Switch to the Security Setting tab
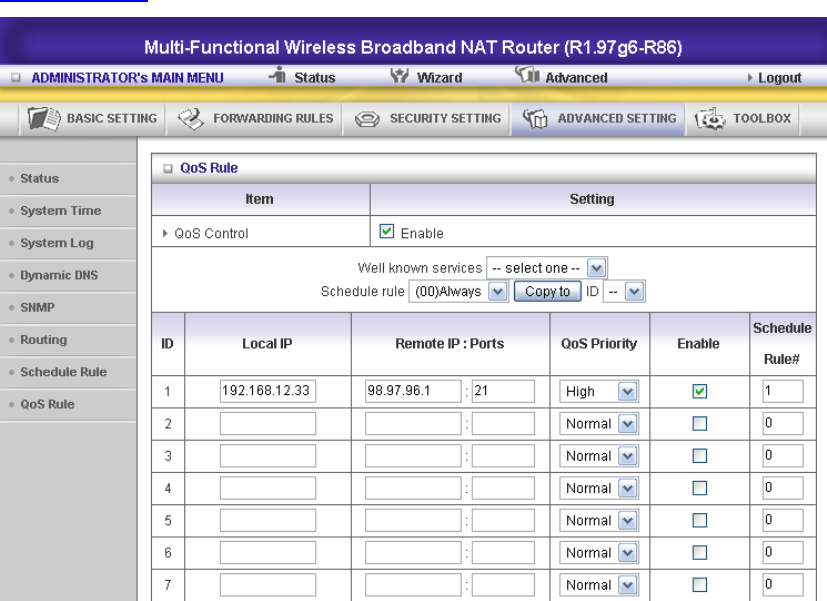This screenshot has height=601, width=827. tap(427, 119)
